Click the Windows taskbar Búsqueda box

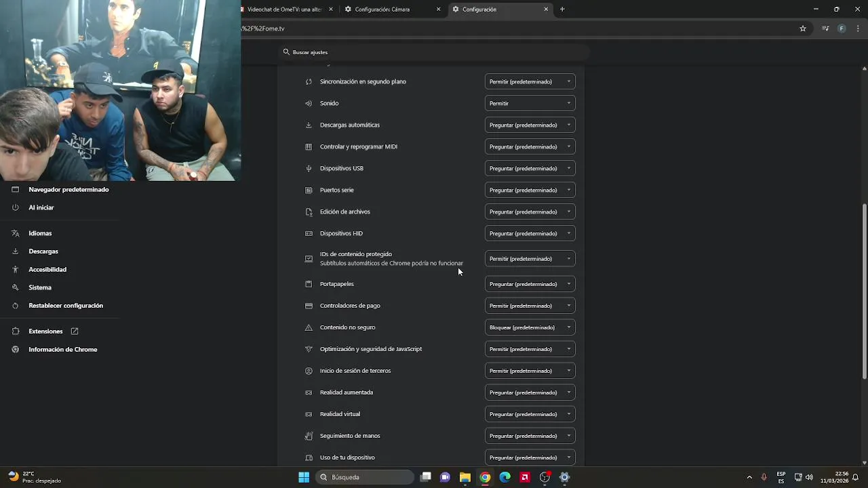point(365,477)
